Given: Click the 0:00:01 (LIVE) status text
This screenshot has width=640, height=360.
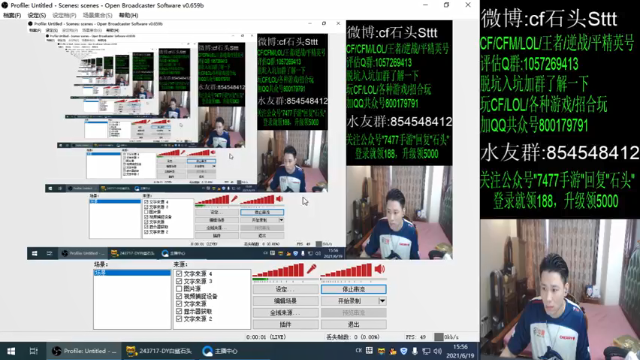Looking at the screenshot, I should tap(266, 337).
